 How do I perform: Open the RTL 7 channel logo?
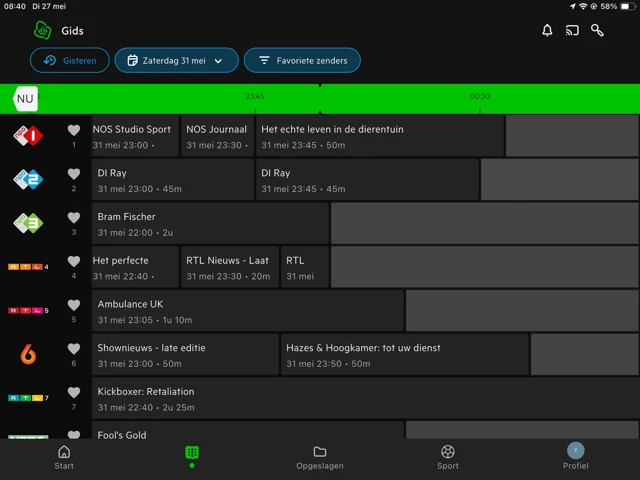pos(28,398)
